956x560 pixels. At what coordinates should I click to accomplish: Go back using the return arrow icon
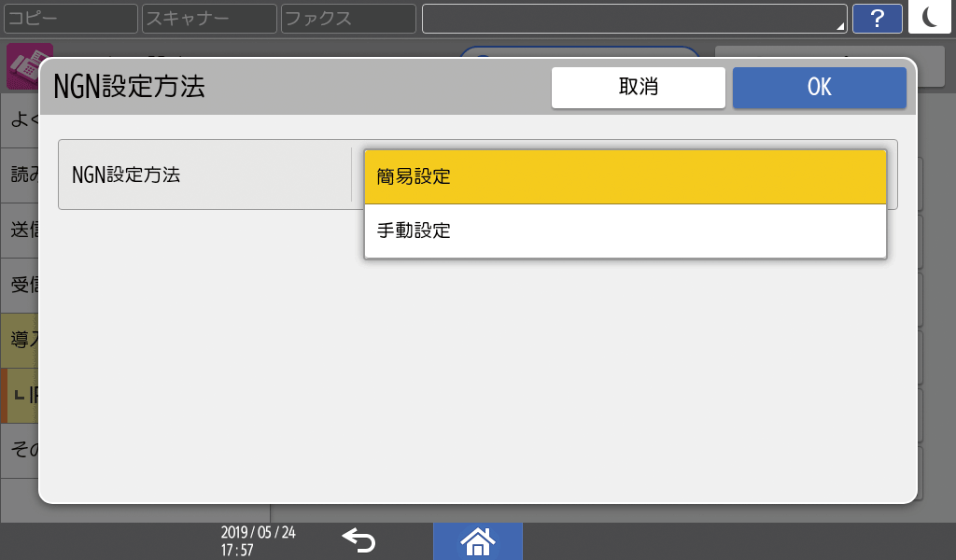pyautogui.click(x=358, y=541)
